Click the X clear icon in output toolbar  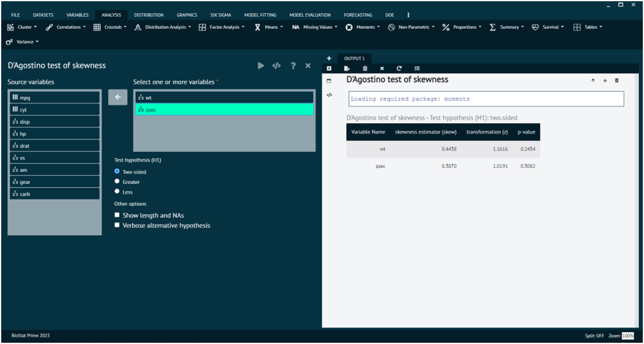click(x=382, y=68)
